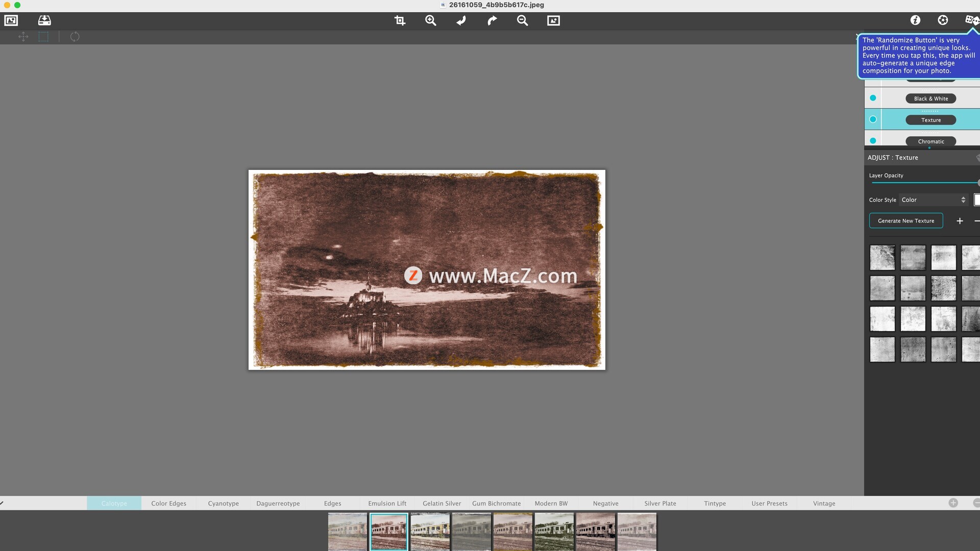
Task: Switch to Edges preset category
Action: tap(332, 504)
